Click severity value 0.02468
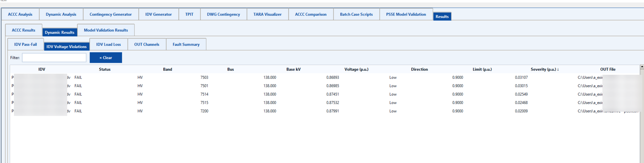This screenshot has width=644, height=163. coord(521,102)
